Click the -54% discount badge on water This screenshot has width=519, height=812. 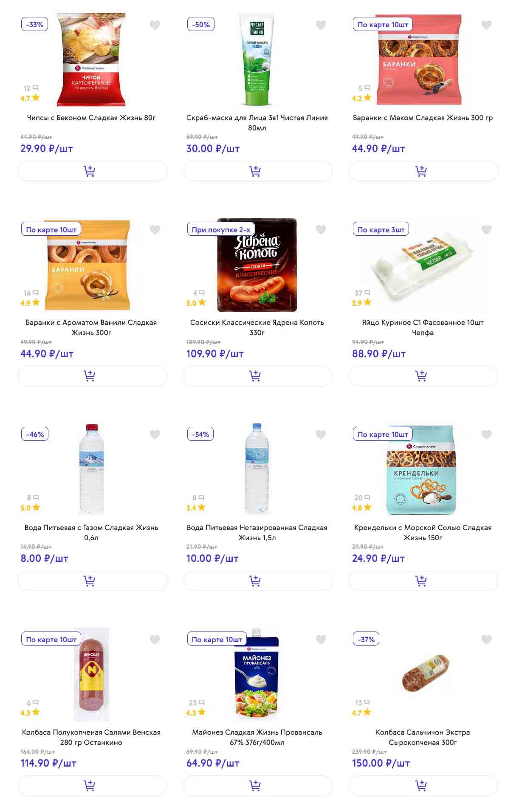pos(200,434)
